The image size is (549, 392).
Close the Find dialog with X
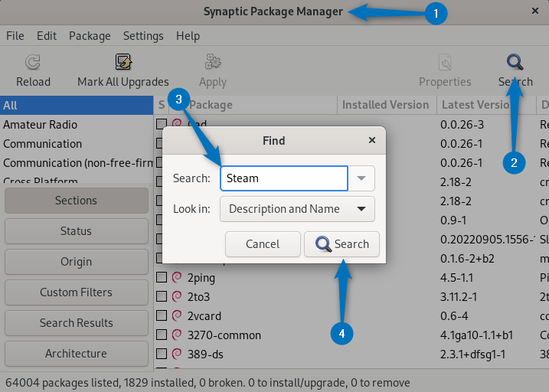pos(372,141)
